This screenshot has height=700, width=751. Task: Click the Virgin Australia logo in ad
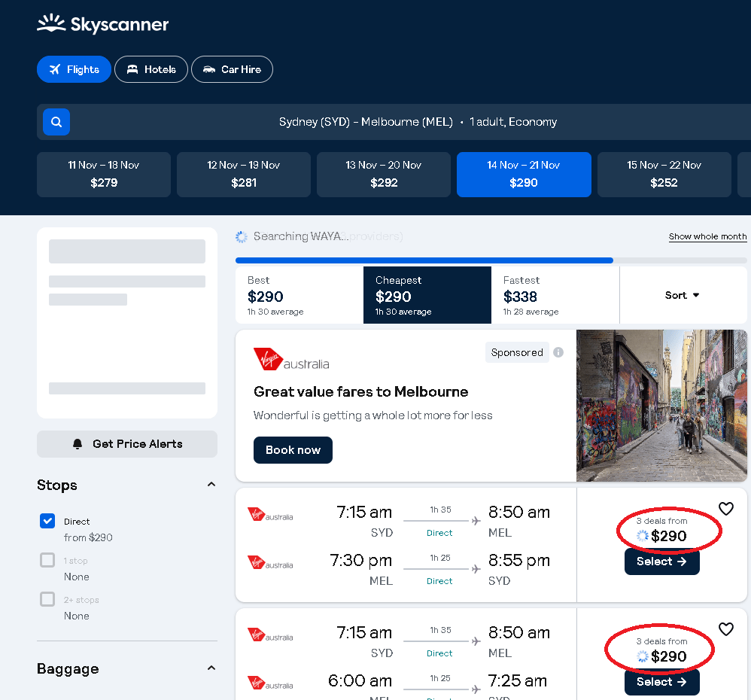click(291, 360)
